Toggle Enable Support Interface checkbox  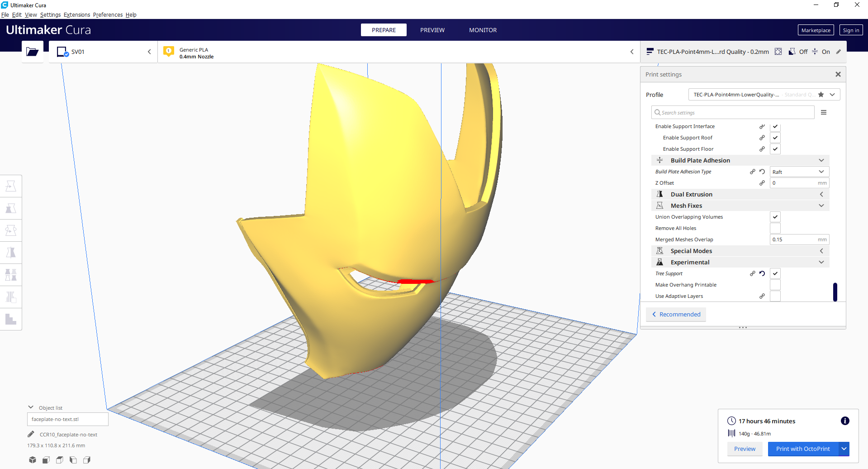tap(775, 126)
